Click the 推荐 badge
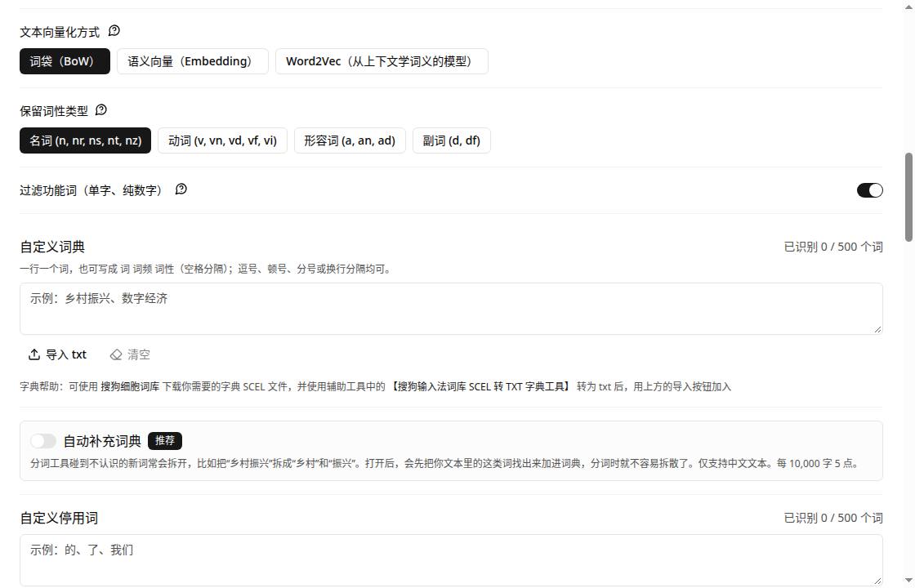The image size is (915, 588). click(x=165, y=441)
